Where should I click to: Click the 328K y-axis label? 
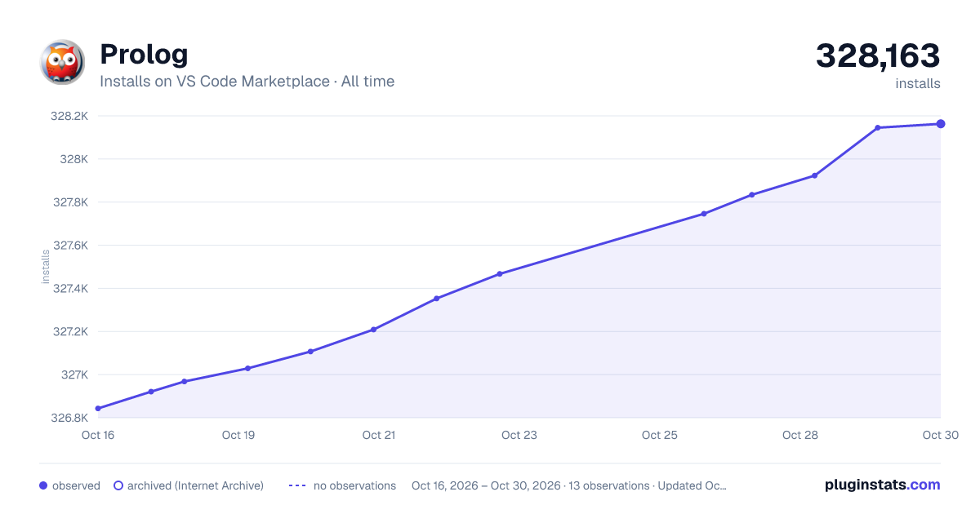73,159
